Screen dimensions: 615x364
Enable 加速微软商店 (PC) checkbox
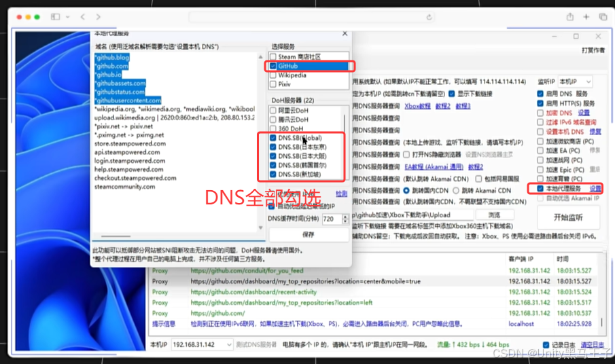click(x=540, y=141)
